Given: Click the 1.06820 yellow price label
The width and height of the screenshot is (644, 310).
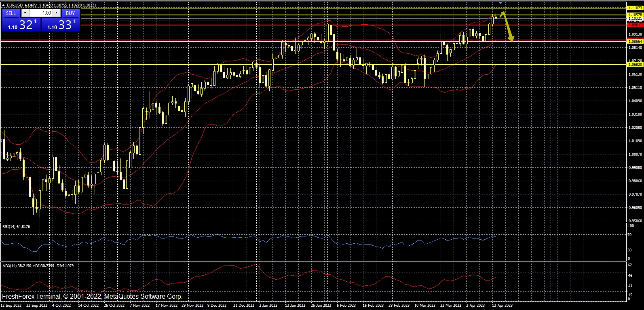Looking at the screenshot, I should (635, 65).
